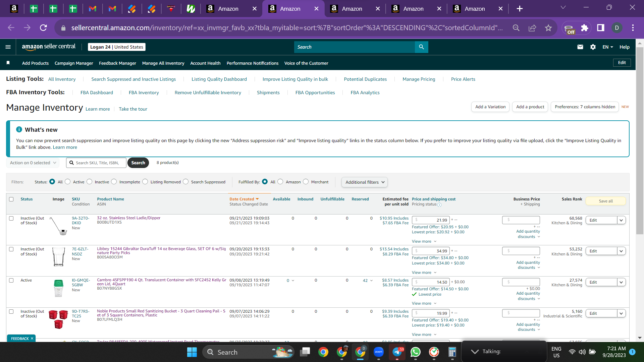Open the Chrome three-dot menu
Image resolution: width=644 pixels, height=362 pixels.
click(633, 28)
